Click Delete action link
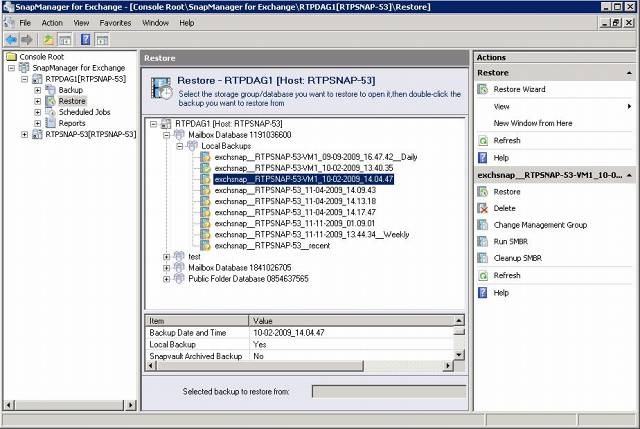The width and height of the screenshot is (640, 429). tap(504, 208)
